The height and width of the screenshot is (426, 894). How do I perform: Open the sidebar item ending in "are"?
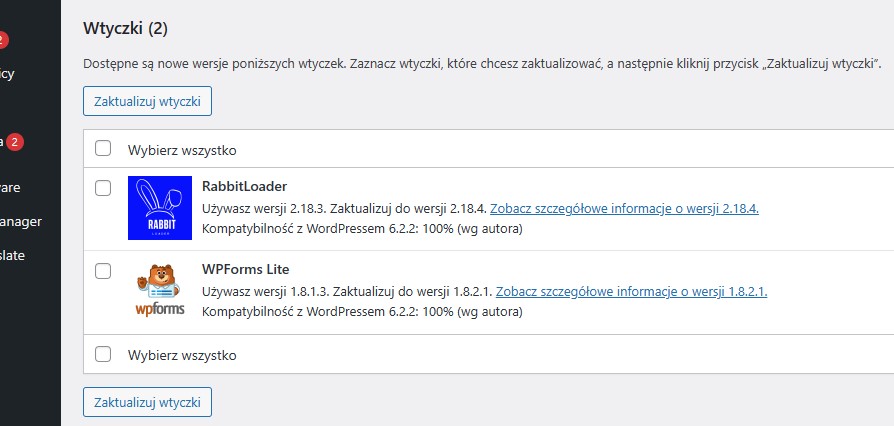pos(10,187)
